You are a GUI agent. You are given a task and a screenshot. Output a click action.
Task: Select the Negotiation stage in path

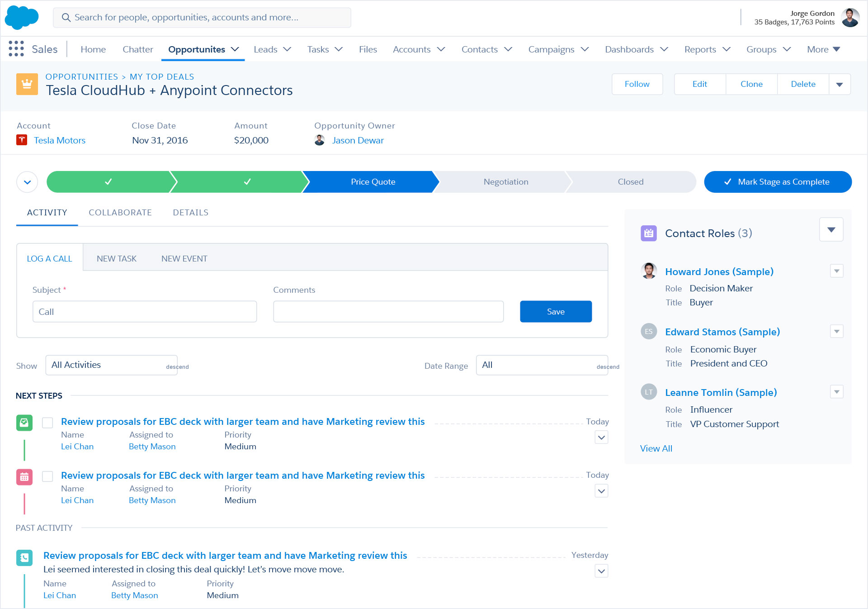[x=506, y=182]
